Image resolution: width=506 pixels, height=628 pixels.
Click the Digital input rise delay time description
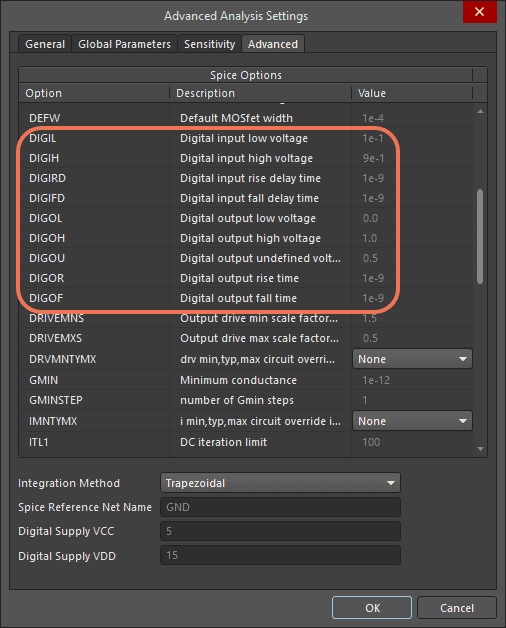click(250, 179)
